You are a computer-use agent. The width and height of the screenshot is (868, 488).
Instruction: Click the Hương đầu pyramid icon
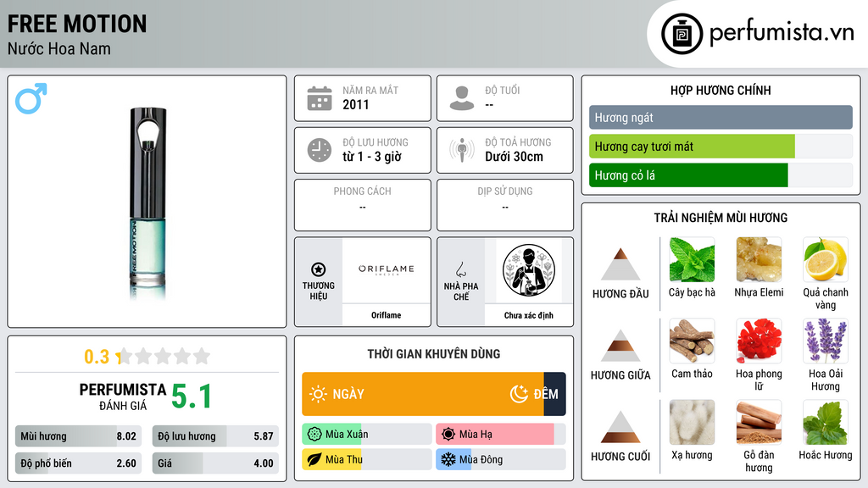[x=620, y=264]
